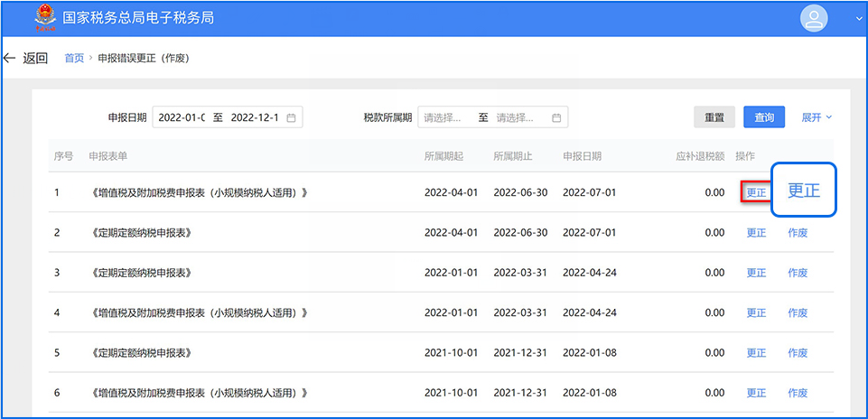Click the back arrow icon
868x419 pixels.
click(x=10, y=58)
